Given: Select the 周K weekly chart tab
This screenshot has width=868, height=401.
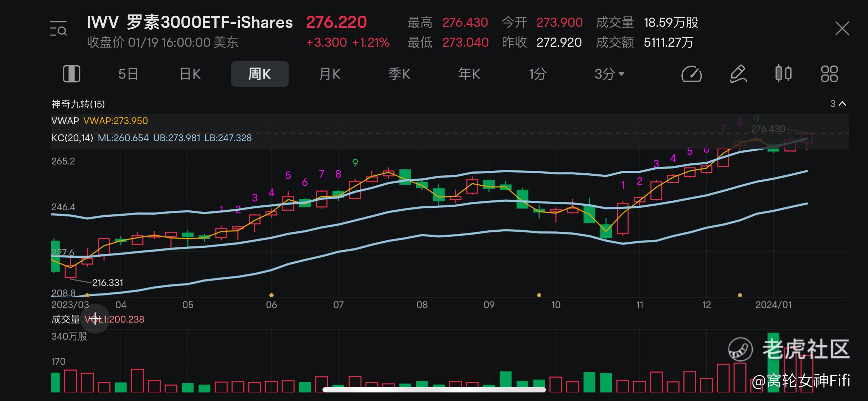Looking at the screenshot, I should click(x=260, y=74).
